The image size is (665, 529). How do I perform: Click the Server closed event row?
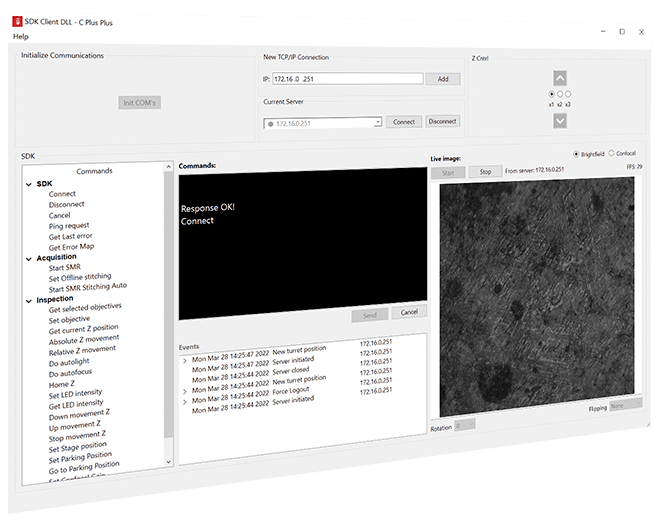tap(292, 370)
